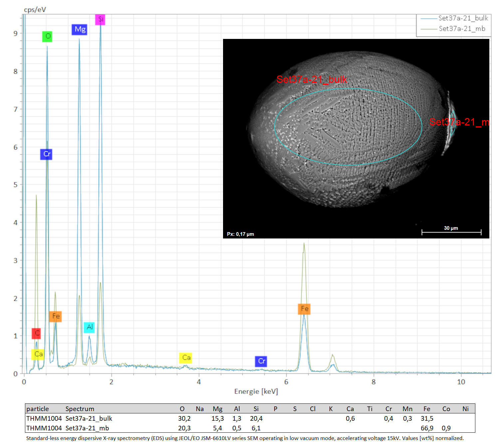Image resolution: width=499 pixels, height=448 pixels.
Task: Click the blue Cr label beside oxygen peak
Action: [46, 154]
